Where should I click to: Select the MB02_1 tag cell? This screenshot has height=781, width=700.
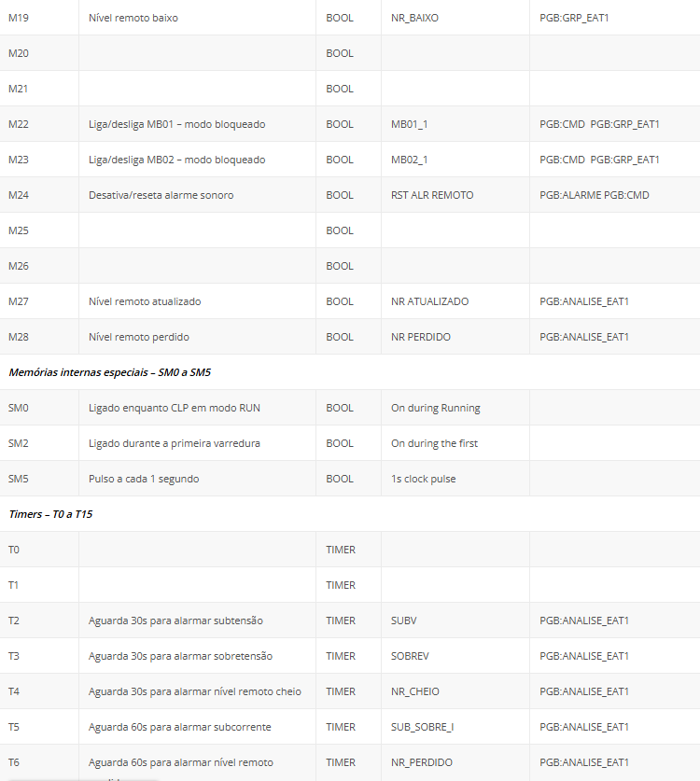coord(410,160)
